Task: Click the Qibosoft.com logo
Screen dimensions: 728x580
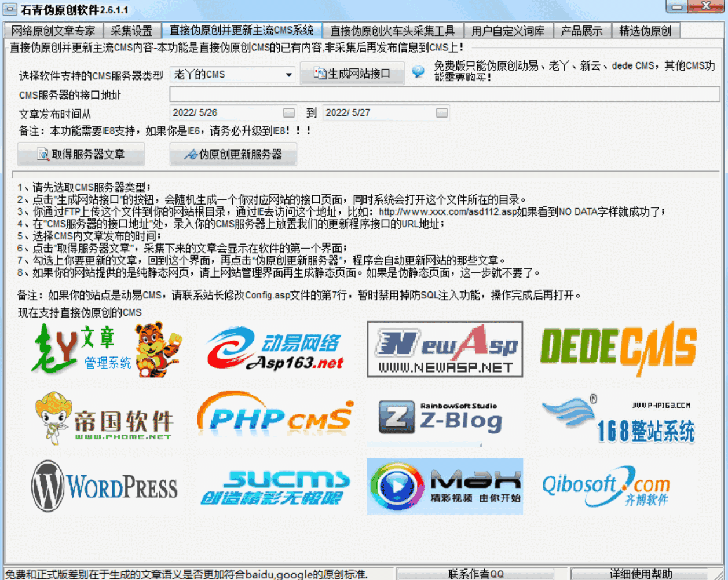Action: pos(606,486)
